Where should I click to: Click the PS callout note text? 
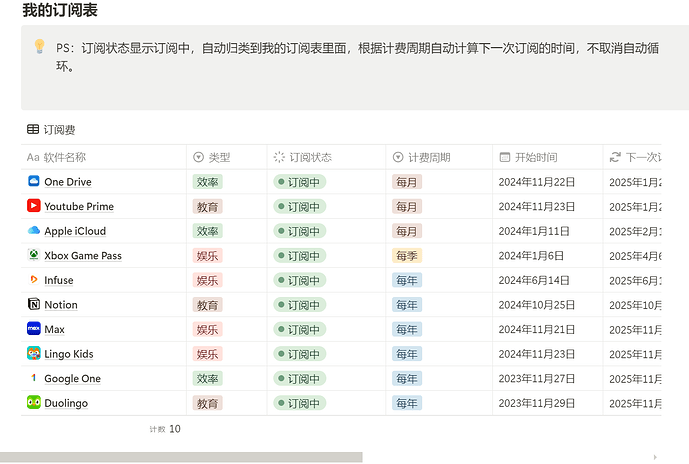point(357,57)
